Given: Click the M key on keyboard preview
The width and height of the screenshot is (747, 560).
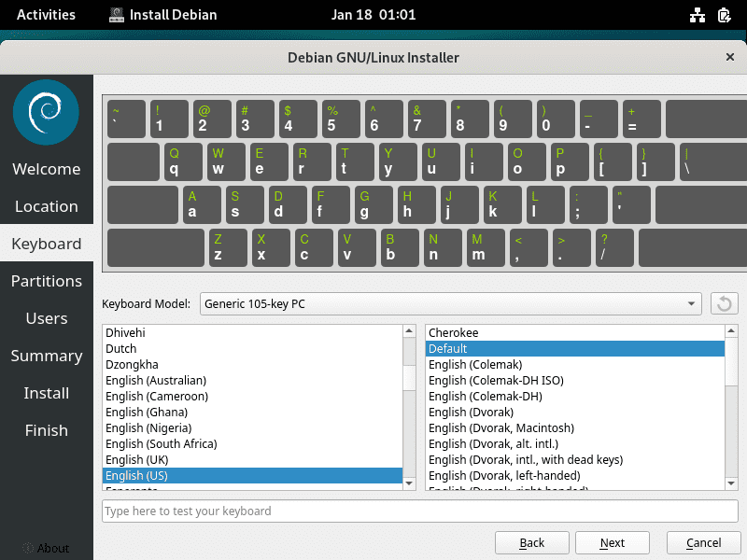Looking at the screenshot, I should (x=486, y=247).
